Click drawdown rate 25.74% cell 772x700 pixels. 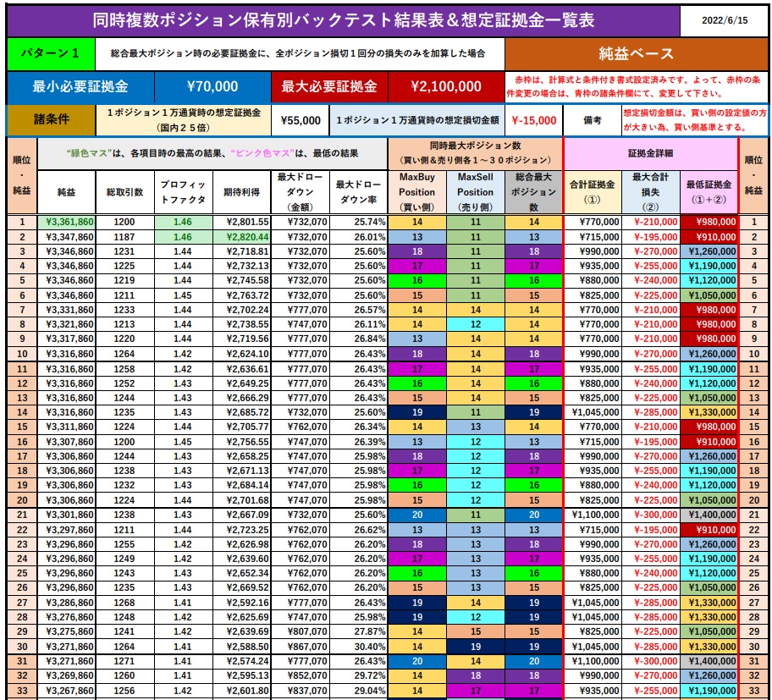pyautogui.click(x=359, y=222)
